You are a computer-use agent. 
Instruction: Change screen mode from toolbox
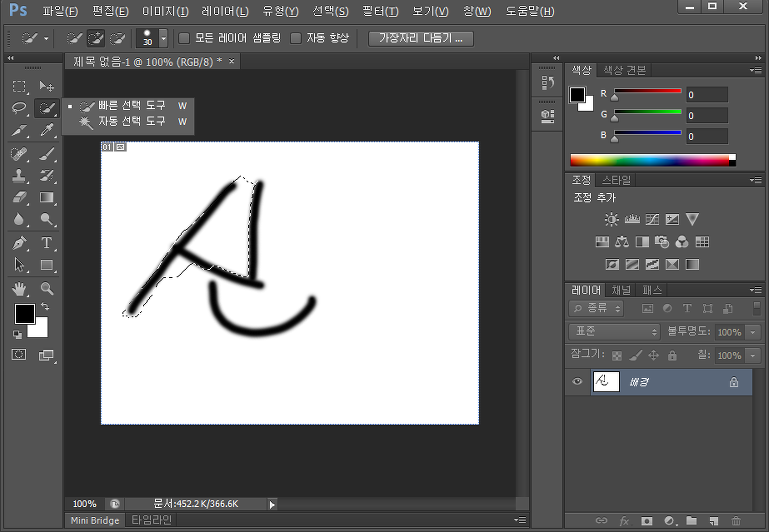(47, 355)
